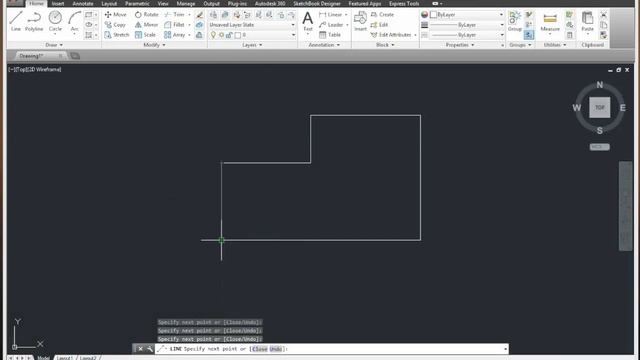Open the Output ribbon tab
Image resolution: width=640 pixels, height=360 pixels.
click(x=211, y=4)
